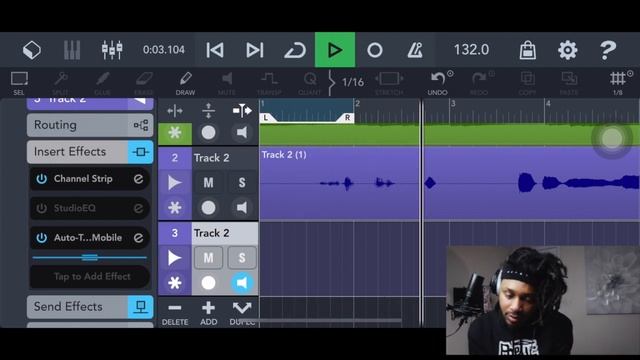Image resolution: width=640 pixels, height=360 pixels.
Task: Collapse the Insert Effects section
Action: tap(90, 152)
